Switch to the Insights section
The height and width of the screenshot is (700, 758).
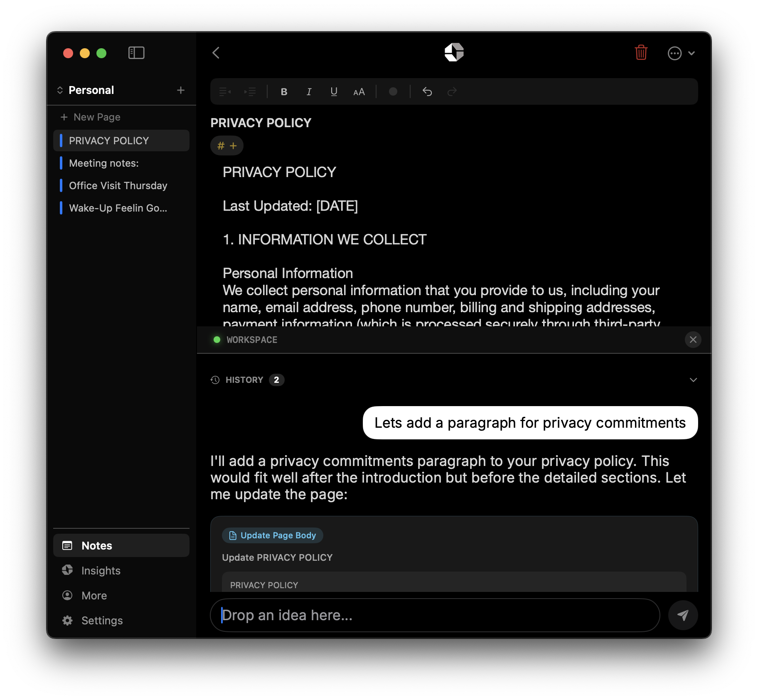(x=121, y=570)
